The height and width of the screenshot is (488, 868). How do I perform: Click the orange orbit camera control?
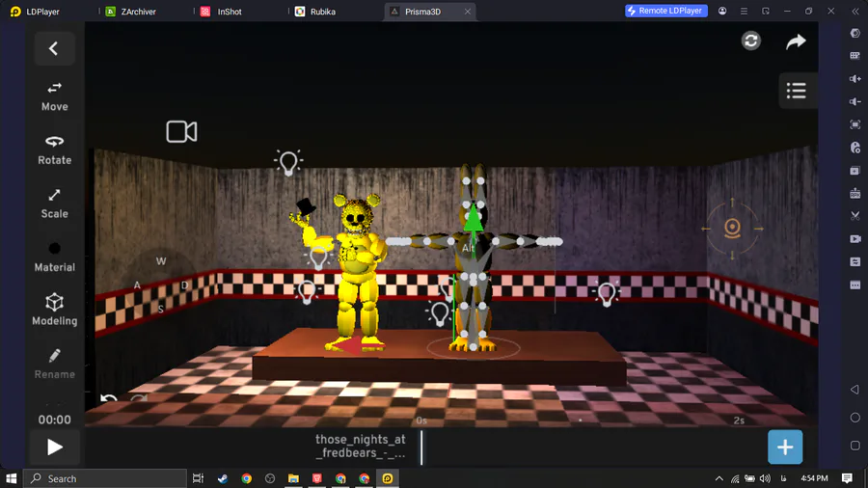tap(732, 228)
